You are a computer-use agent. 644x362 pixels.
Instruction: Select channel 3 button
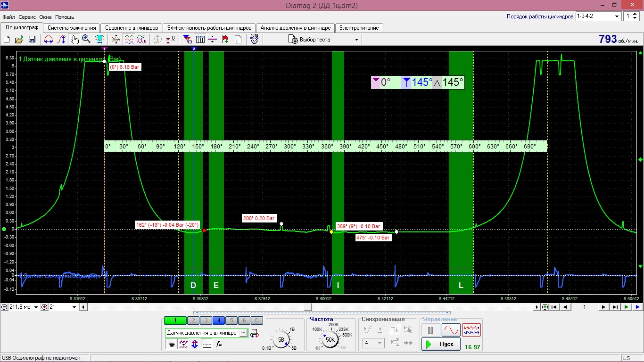[x=206, y=321]
